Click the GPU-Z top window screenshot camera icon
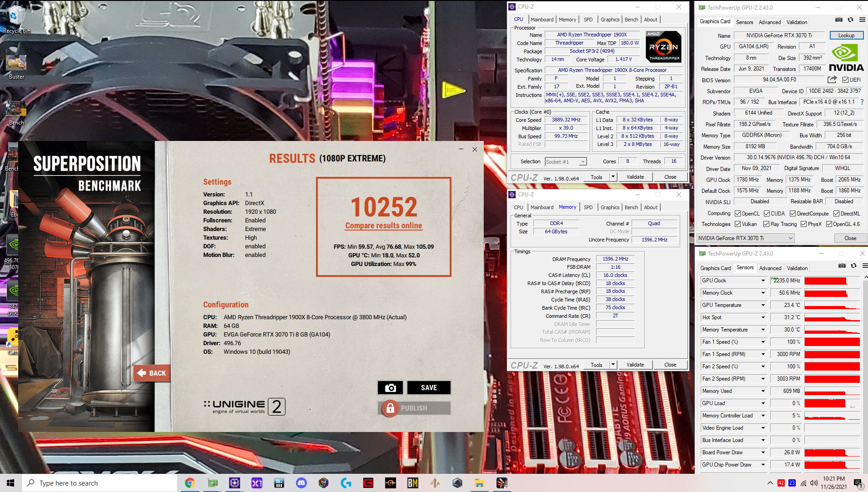868x492 pixels. tap(839, 20)
